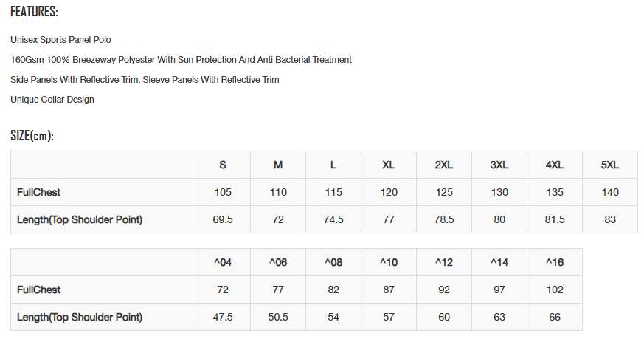Click the 'Unique Collar Design' text
Screen dimensions: 644x339
pyautogui.click(x=52, y=99)
